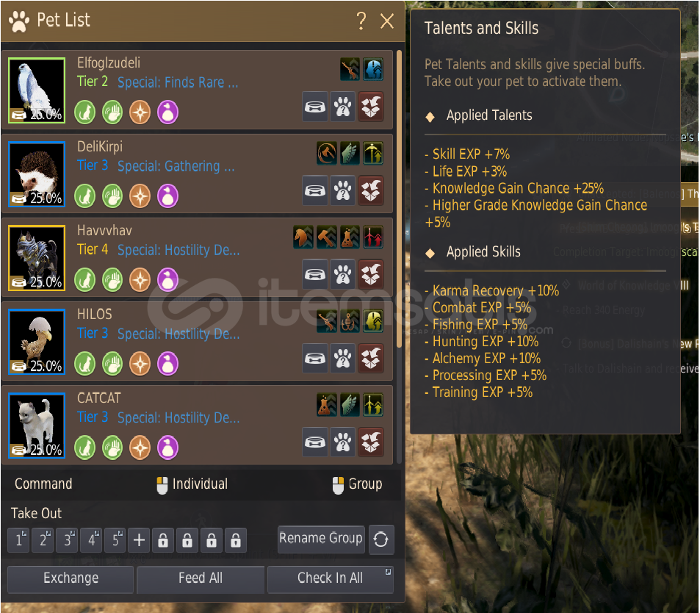Click Rename Group button

click(x=321, y=539)
